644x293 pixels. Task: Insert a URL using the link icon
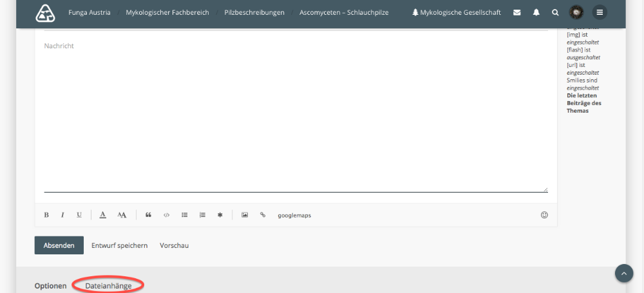[x=263, y=215]
